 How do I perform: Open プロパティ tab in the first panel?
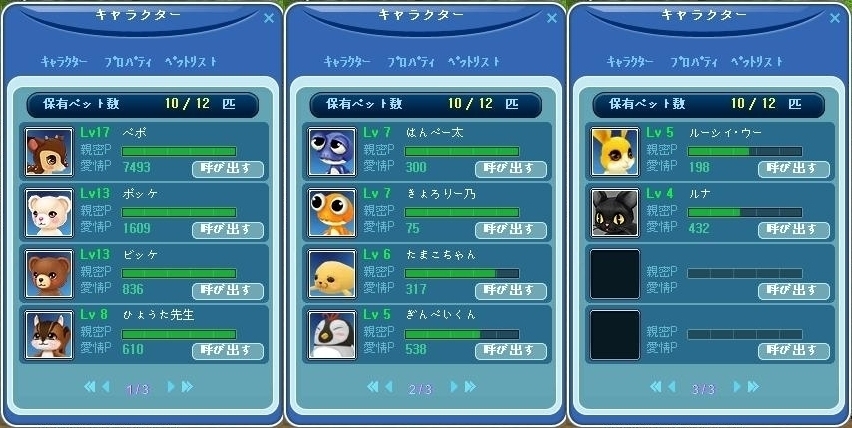[128, 62]
